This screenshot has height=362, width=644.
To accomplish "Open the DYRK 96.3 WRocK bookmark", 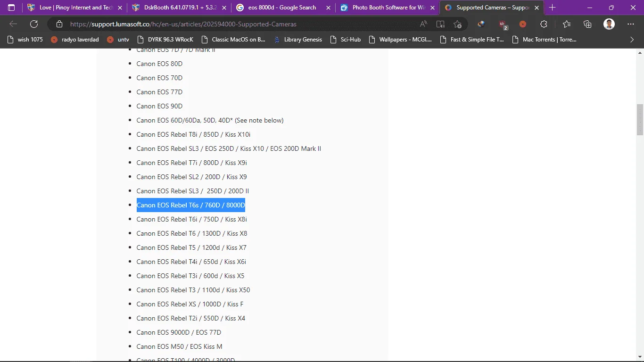I will (x=165, y=40).
